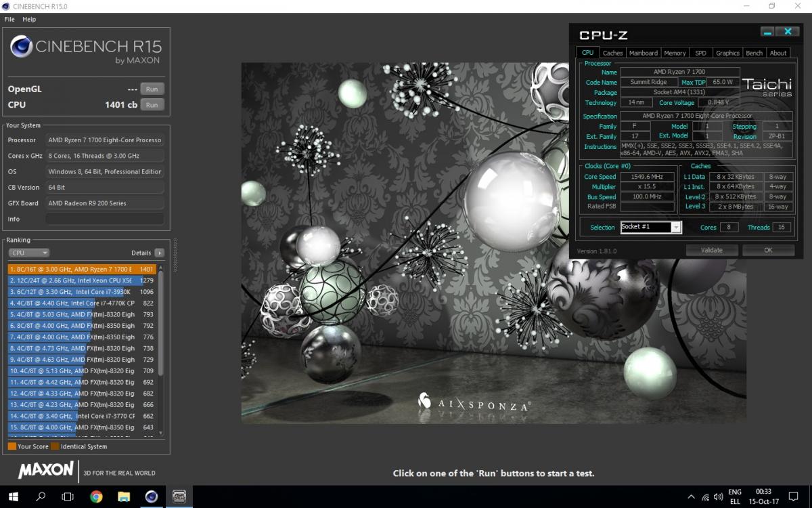Open Windows Search in the taskbar

(41, 496)
